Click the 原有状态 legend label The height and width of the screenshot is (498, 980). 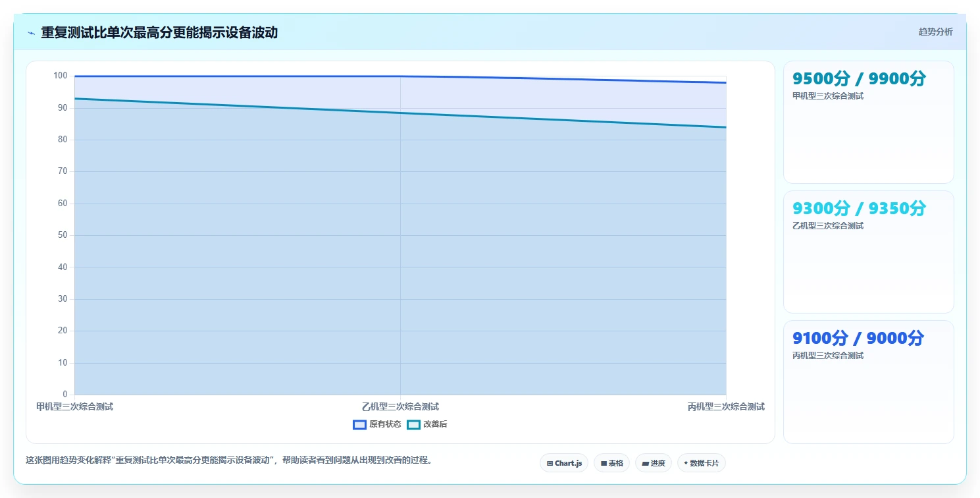[385, 425]
